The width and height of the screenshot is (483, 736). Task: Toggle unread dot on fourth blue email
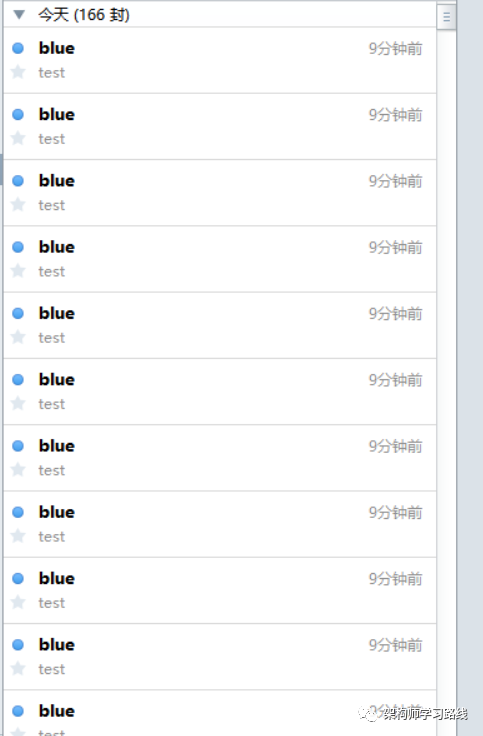click(x=18, y=247)
